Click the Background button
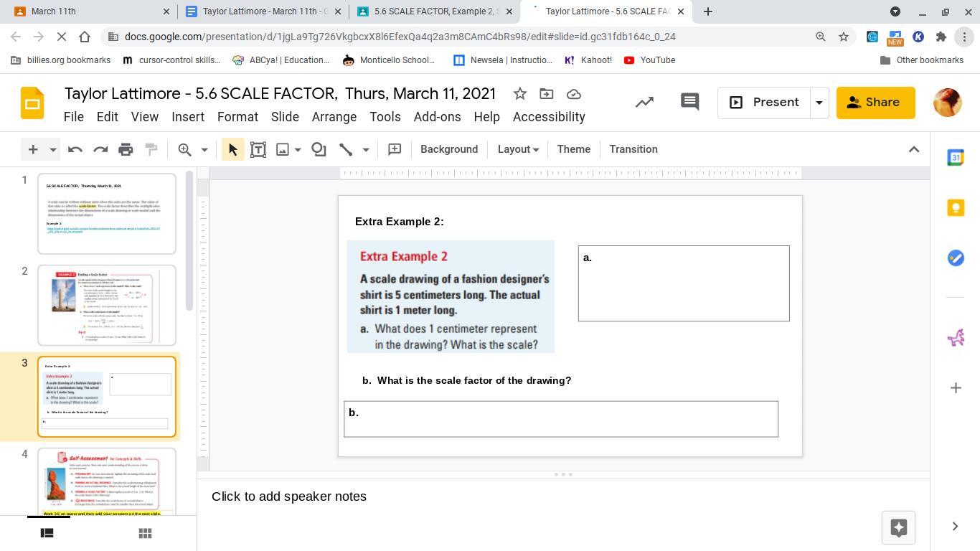 [449, 149]
